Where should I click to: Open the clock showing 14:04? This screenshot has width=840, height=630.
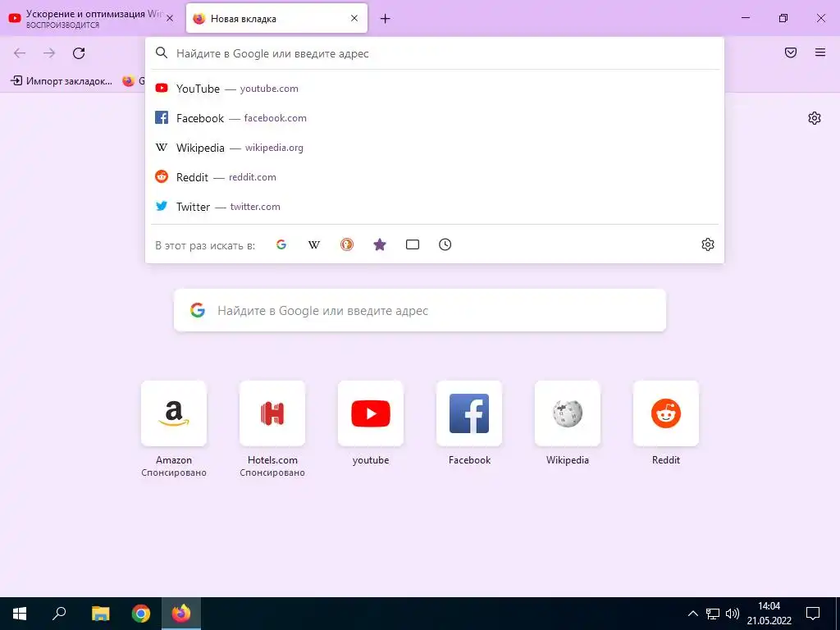pos(769,614)
